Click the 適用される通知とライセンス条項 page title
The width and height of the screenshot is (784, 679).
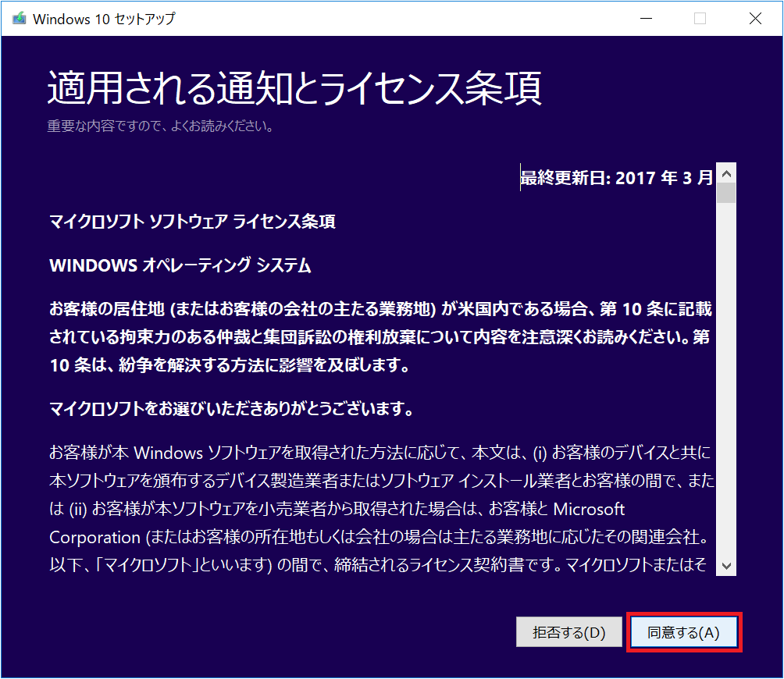click(x=294, y=89)
